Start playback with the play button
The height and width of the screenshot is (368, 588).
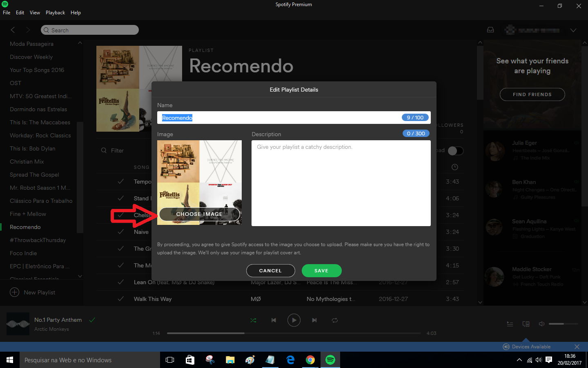click(x=294, y=320)
